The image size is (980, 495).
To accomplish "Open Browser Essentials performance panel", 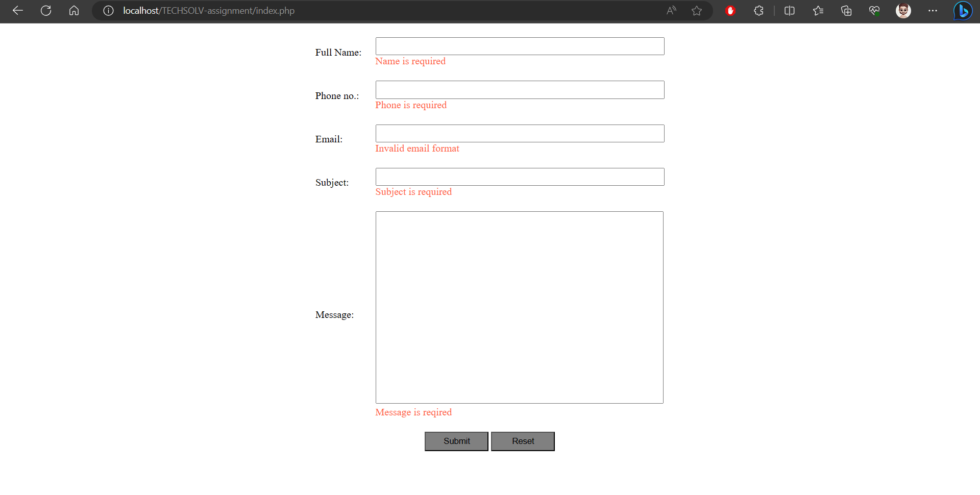I will pos(874,11).
